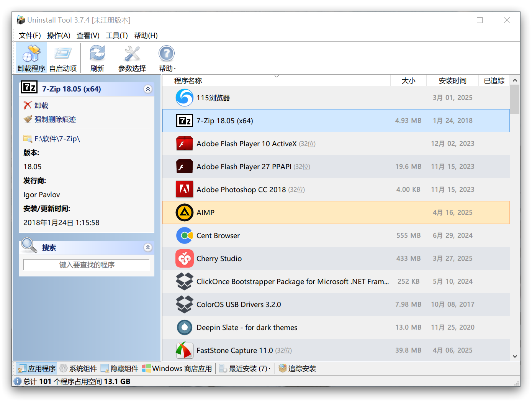Collapse the search (搜索) panel chevron
The width and height of the screenshot is (532, 402).
tap(148, 247)
